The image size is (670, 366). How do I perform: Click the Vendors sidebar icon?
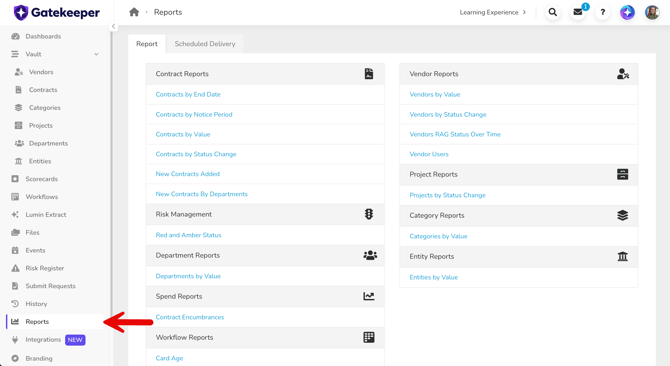pos(19,72)
